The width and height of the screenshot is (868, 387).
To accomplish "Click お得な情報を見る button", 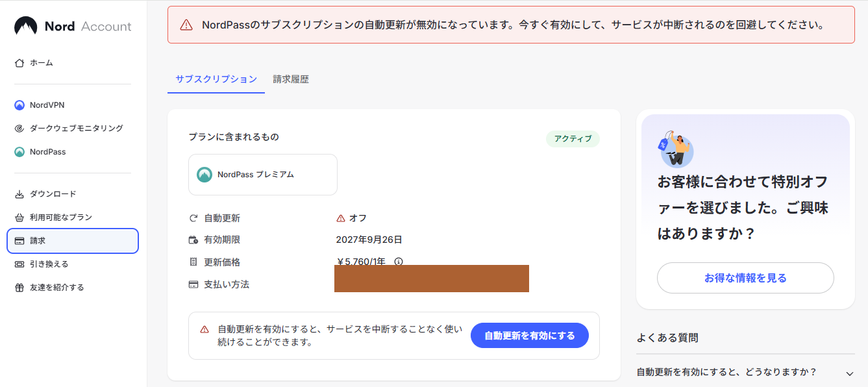I will pyautogui.click(x=745, y=278).
